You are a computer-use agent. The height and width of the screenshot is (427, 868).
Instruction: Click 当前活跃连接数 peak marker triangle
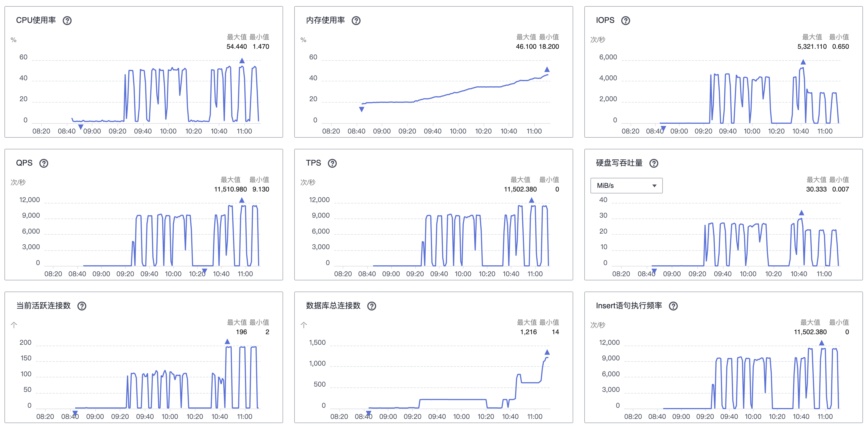point(227,342)
